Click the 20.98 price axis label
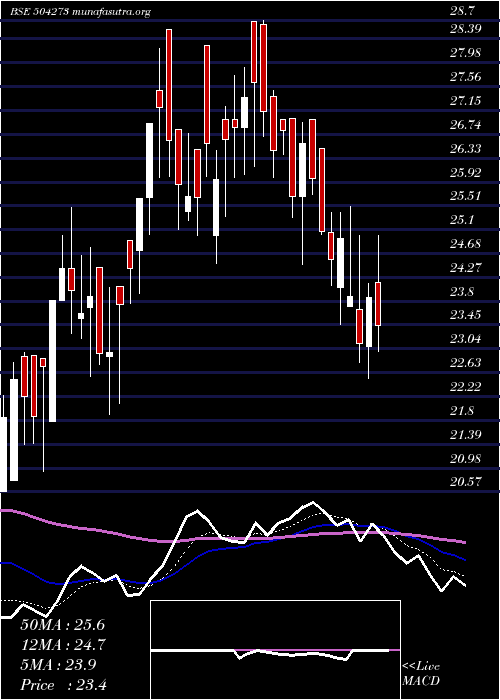 [x=466, y=458]
